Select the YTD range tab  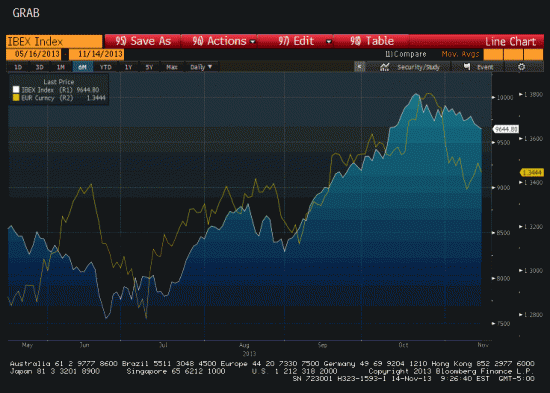click(x=105, y=67)
